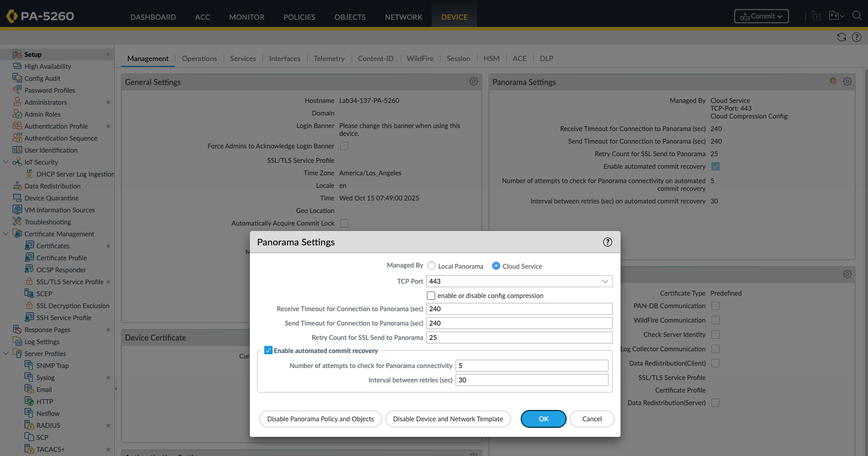Click the Send Timeout for Connection field
The width and height of the screenshot is (868, 456).
coord(519,323)
